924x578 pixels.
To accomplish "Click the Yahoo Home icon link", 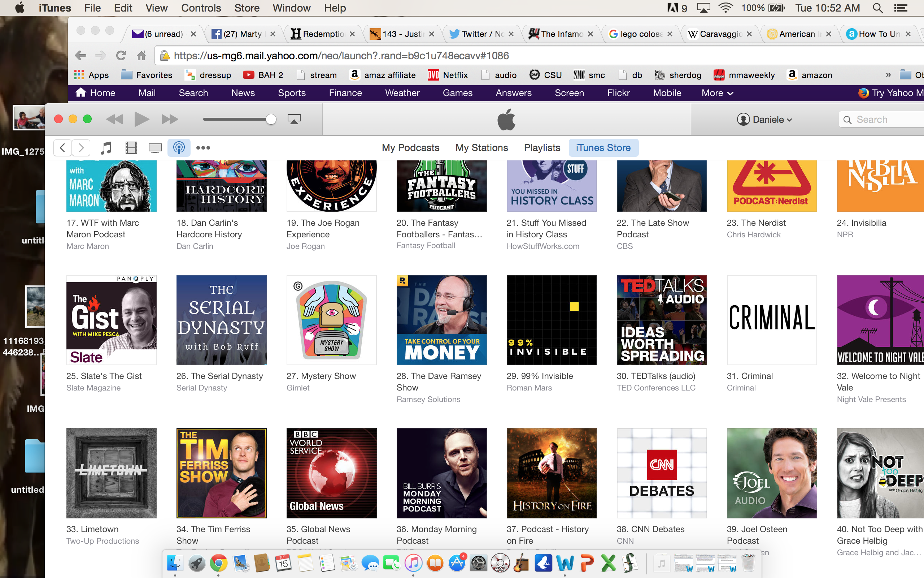I will click(95, 93).
